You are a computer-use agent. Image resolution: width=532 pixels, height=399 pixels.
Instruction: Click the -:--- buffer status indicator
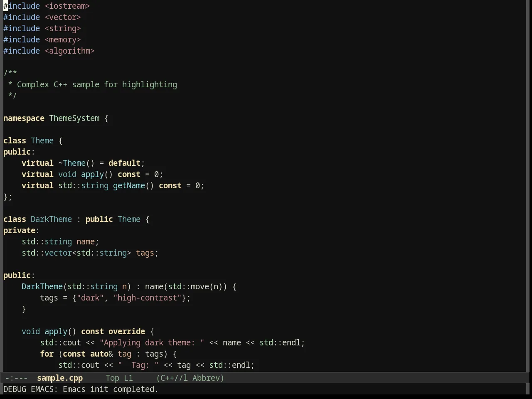click(17, 378)
